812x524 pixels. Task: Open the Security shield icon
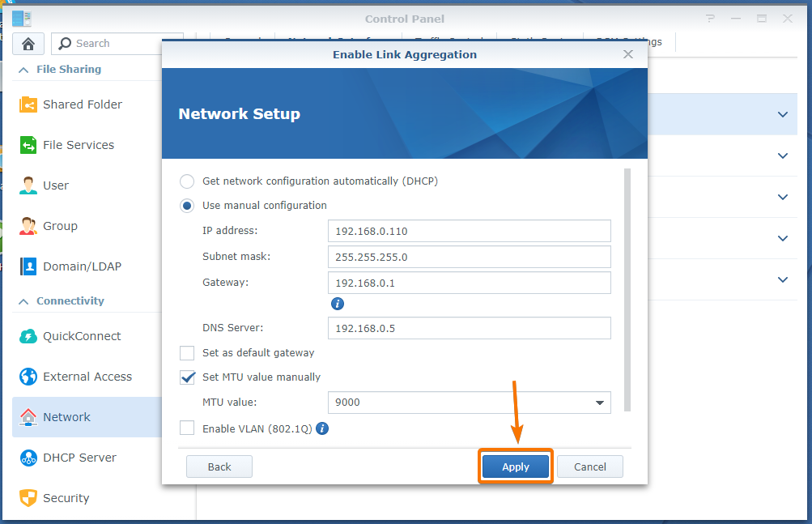click(x=28, y=498)
